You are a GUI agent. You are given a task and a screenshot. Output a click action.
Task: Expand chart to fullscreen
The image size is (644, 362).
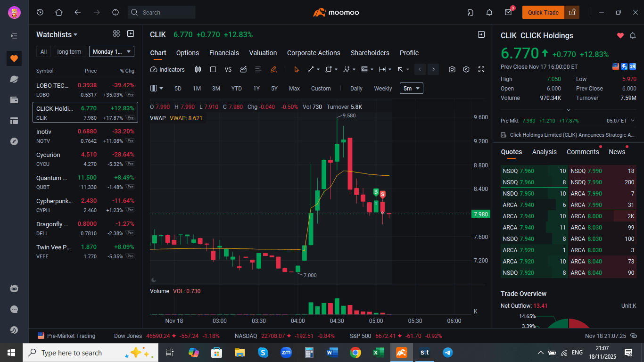(x=481, y=69)
